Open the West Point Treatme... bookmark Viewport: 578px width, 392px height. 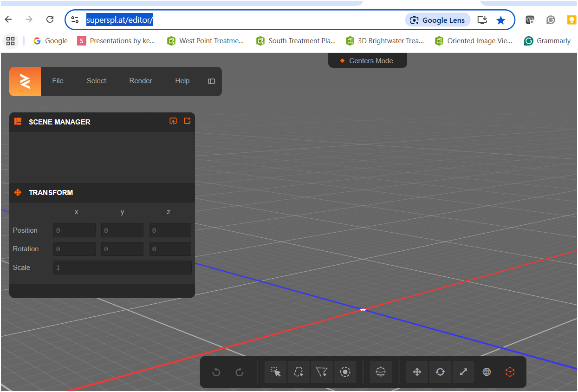[x=206, y=41]
